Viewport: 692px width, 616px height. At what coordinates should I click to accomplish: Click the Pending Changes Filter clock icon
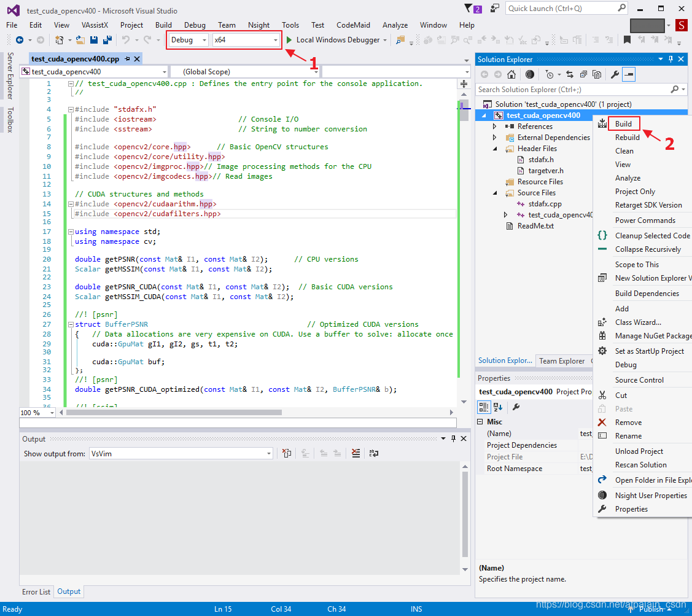(x=550, y=75)
